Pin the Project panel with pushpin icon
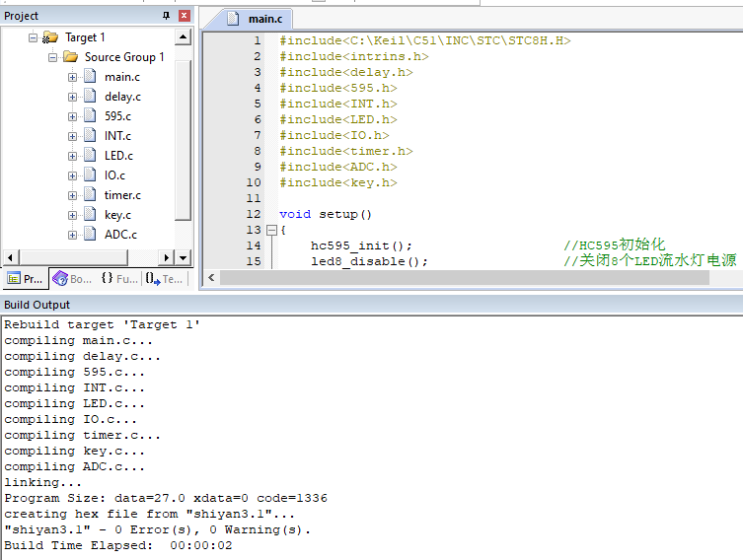This screenshot has width=743, height=560. [x=166, y=16]
